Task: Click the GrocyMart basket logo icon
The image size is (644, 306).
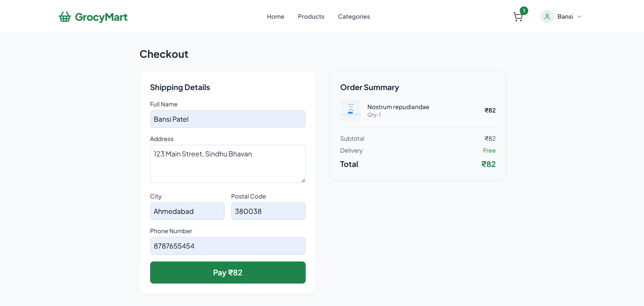Action: tap(65, 17)
